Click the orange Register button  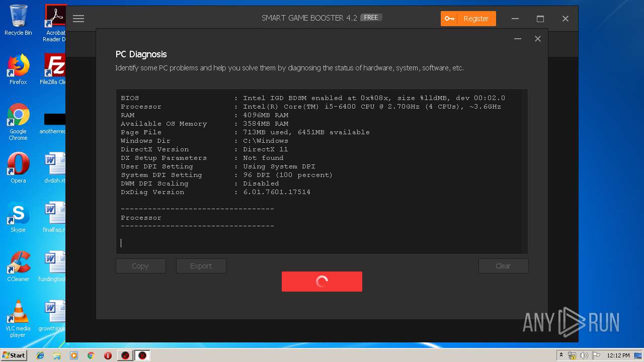(468, 19)
